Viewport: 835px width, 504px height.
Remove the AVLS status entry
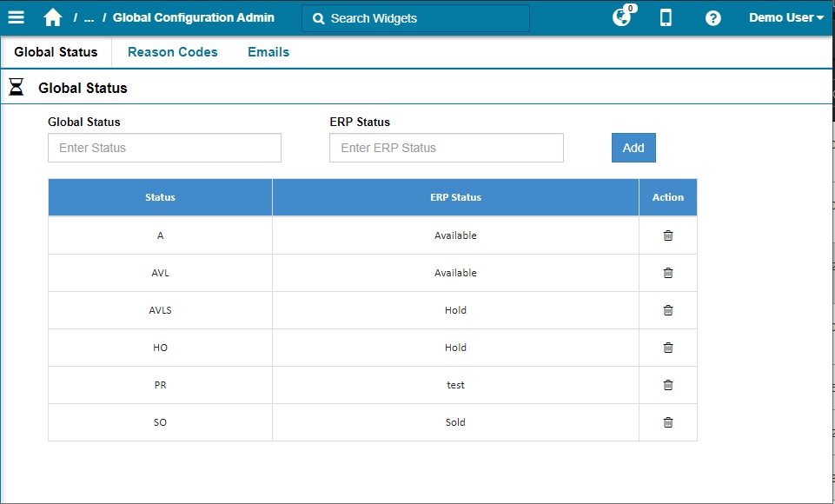667,310
